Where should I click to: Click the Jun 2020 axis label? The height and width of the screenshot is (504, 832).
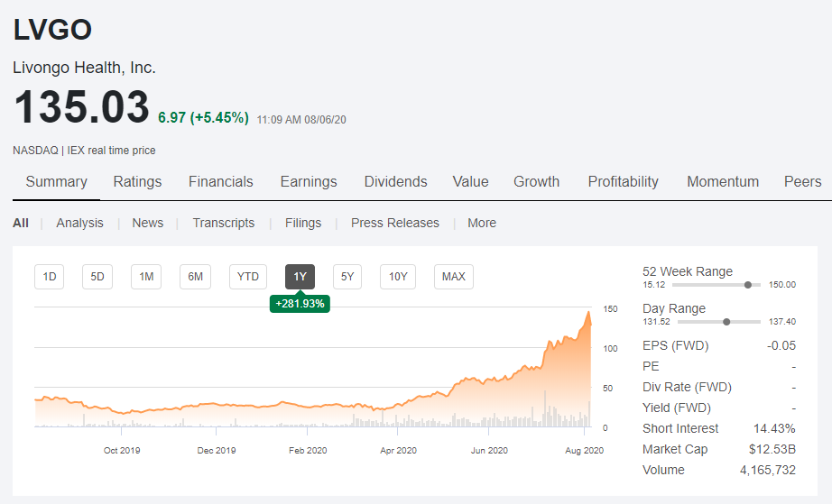click(x=489, y=451)
